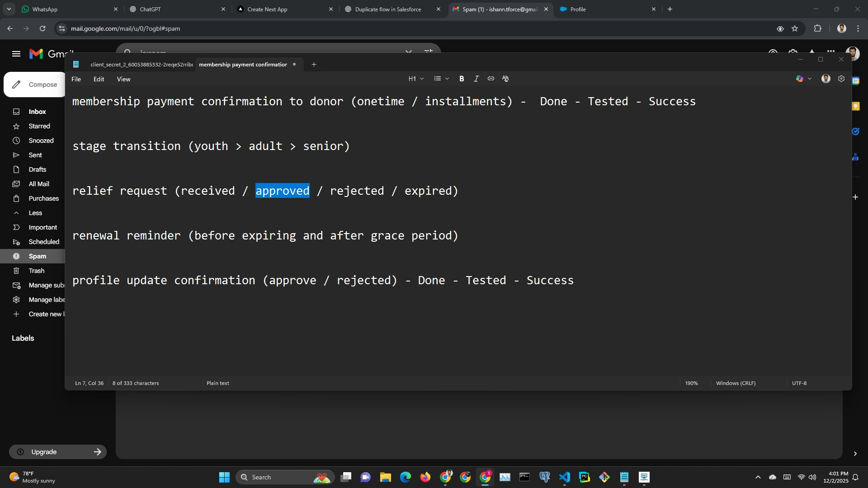The height and width of the screenshot is (488, 868).
Task: Bookmark this page with star icon
Action: coord(795,28)
